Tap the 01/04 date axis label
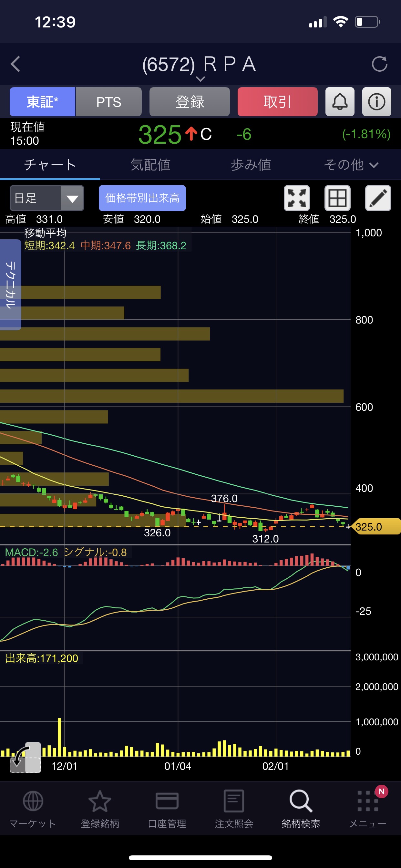 (x=178, y=766)
